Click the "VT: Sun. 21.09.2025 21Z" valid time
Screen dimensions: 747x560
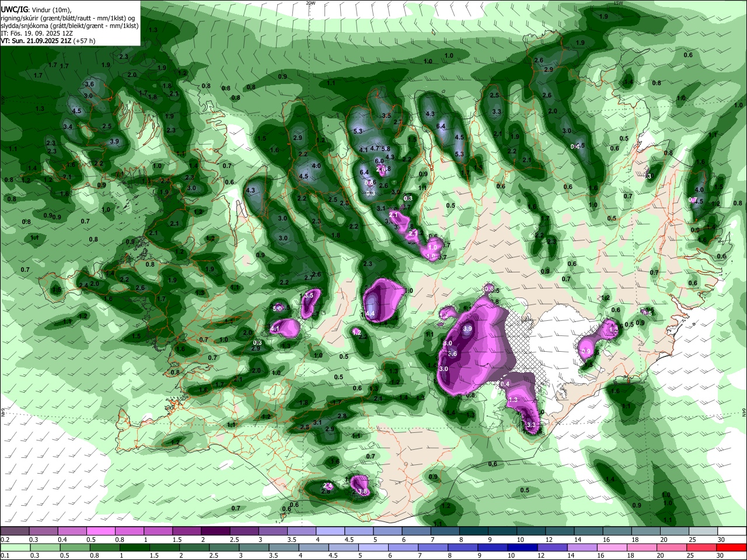click(x=37, y=41)
